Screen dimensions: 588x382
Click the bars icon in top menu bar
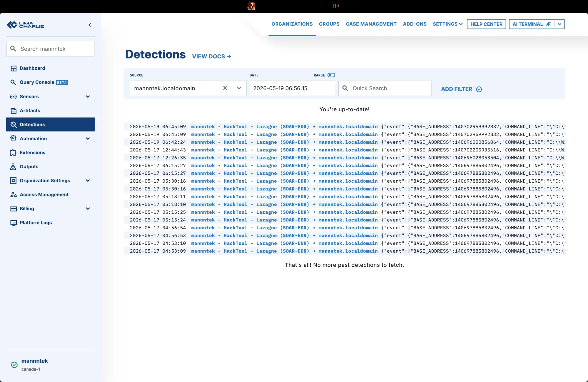click(336, 6)
